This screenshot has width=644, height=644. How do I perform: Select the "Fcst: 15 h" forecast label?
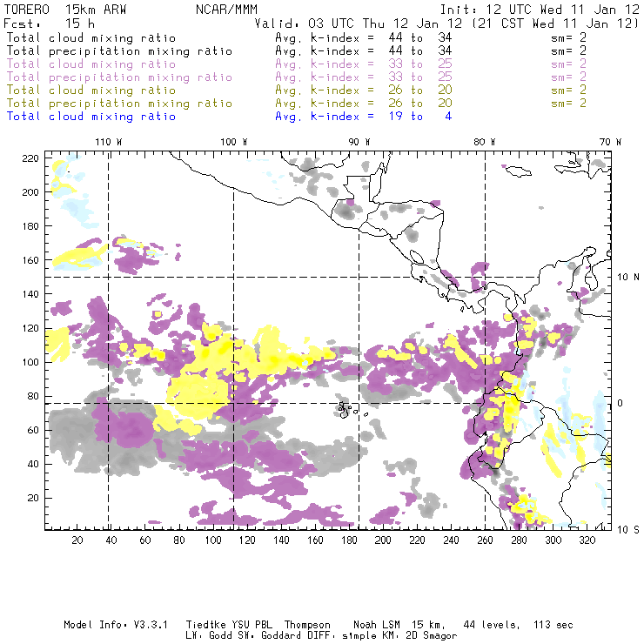(x=50, y=23)
